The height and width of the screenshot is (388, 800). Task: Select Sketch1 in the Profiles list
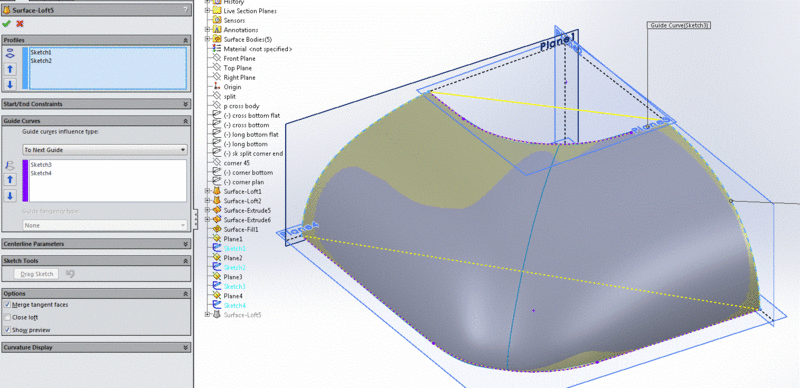pyautogui.click(x=41, y=53)
